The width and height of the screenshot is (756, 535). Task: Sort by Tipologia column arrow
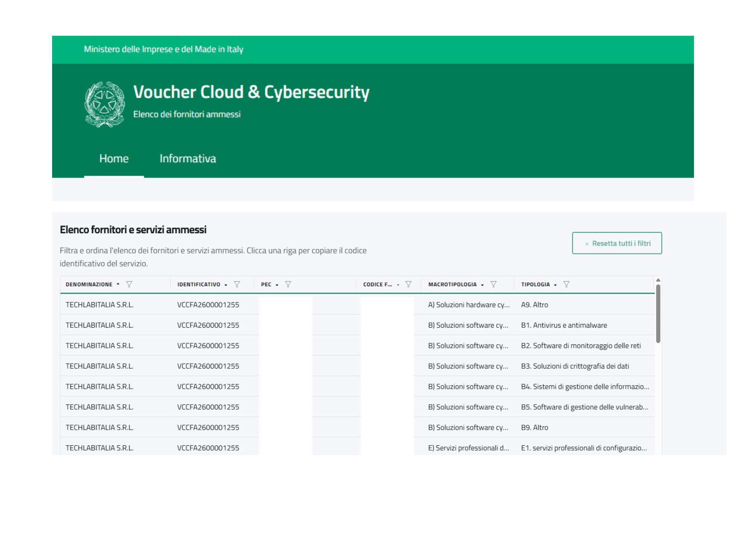tap(555, 285)
